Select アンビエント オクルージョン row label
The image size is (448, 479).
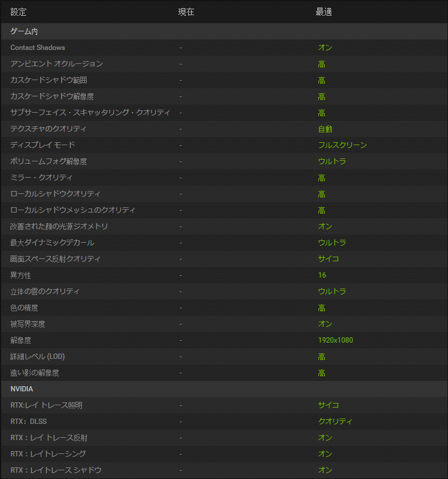pyautogui.click(x=56, y=64)
